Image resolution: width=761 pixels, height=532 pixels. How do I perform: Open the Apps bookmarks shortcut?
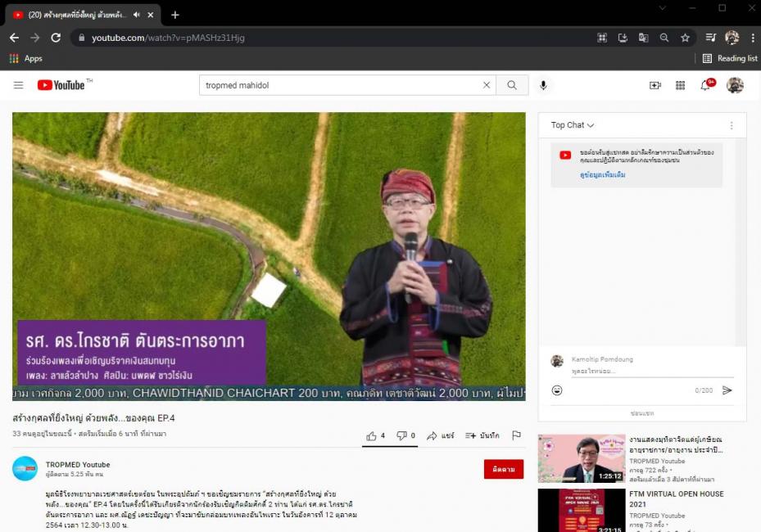click(25, 59)
